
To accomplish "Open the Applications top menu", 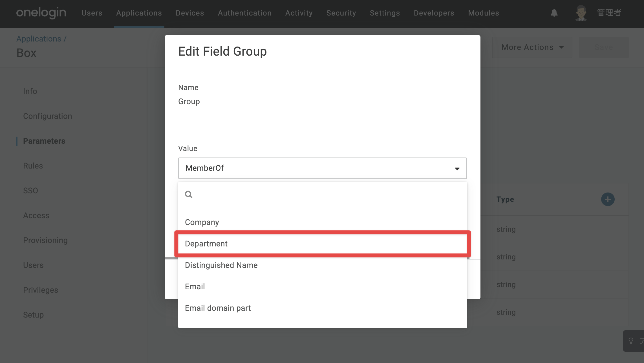I will click(139, 13).
